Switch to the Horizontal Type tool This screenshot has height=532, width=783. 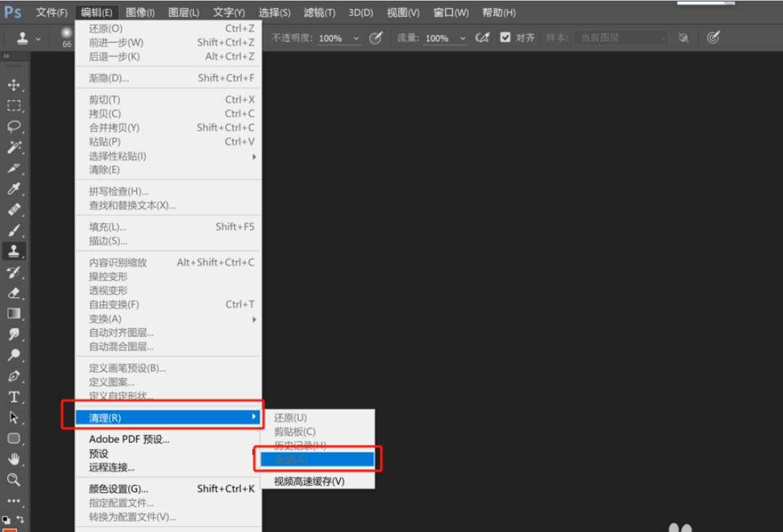click(x=14, y=397)
